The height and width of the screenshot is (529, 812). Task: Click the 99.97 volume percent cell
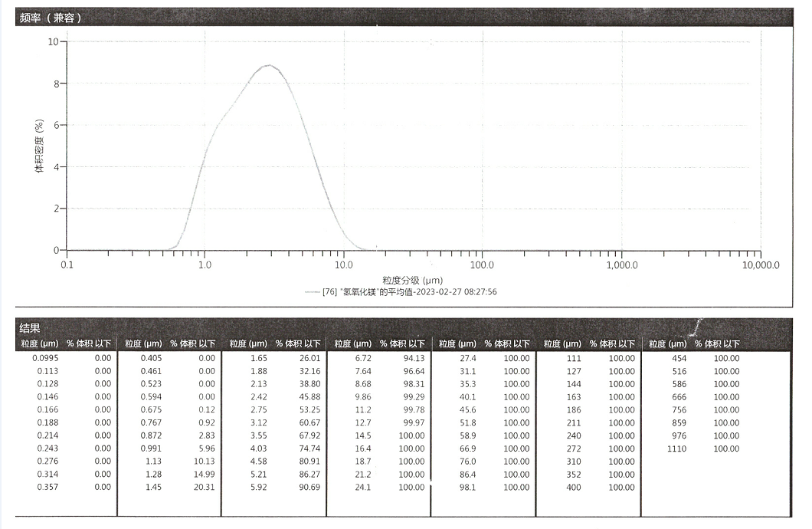[x=413, y=422]
